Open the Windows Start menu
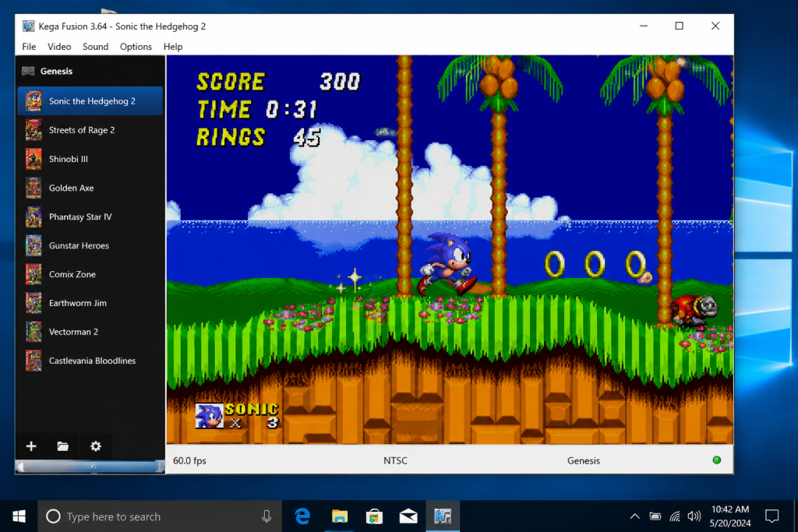798x532 pixels. 19,516
